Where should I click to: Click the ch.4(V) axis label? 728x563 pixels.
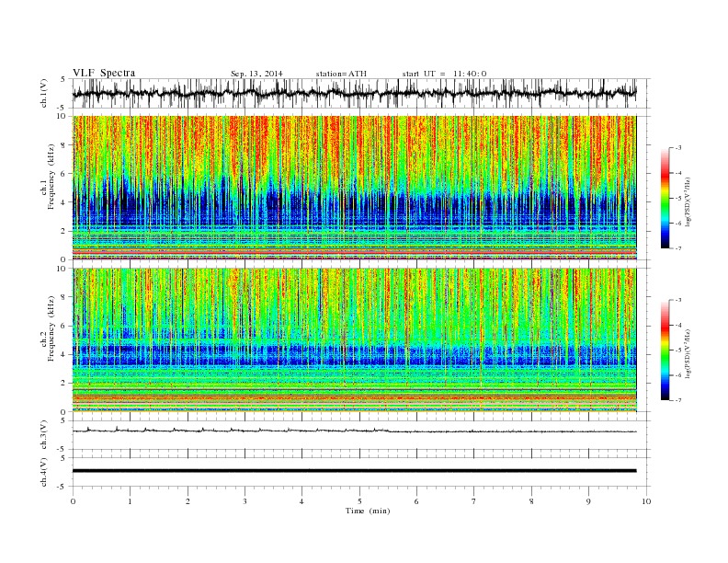[43, 472]
